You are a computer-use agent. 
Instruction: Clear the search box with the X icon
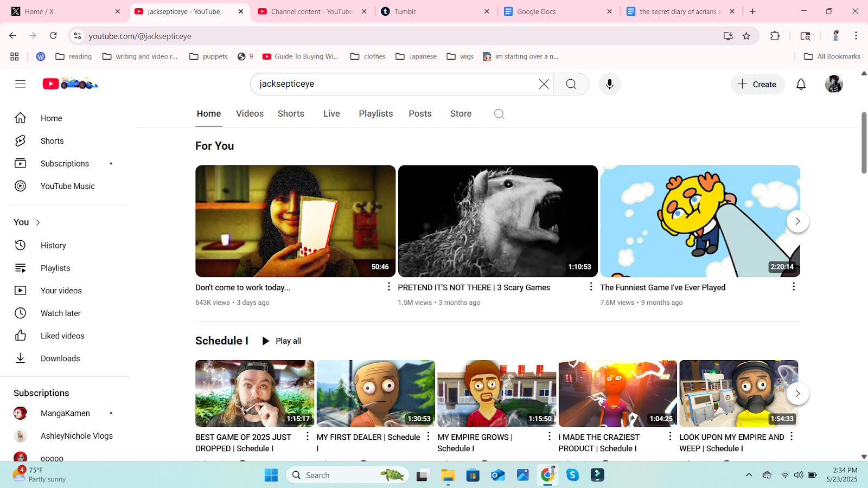click(544, 84)
